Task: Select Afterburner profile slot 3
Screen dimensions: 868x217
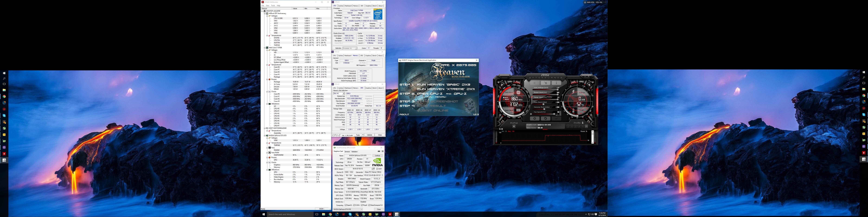Action: coord(575,126)
